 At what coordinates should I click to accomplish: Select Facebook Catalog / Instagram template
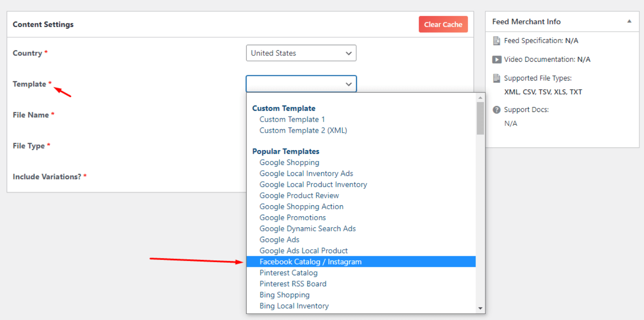click(x=361, y=262)
